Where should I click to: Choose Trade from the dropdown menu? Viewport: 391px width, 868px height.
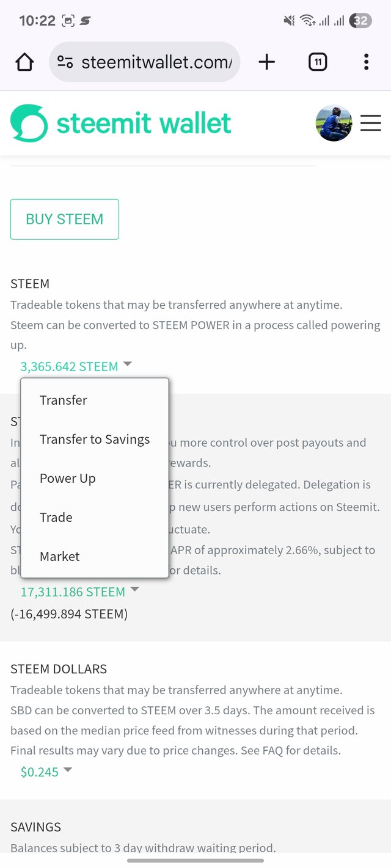point(56,518)
